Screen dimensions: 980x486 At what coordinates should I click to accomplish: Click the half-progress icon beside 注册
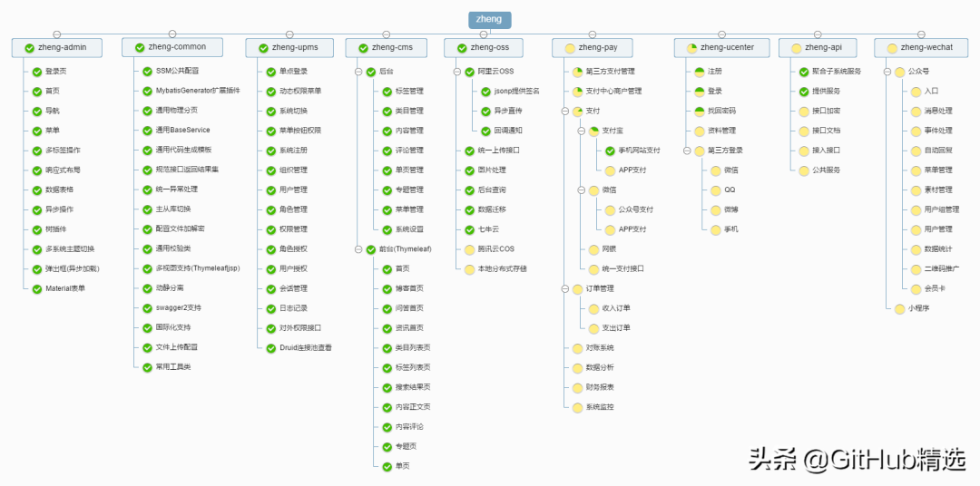pos(700,72)
